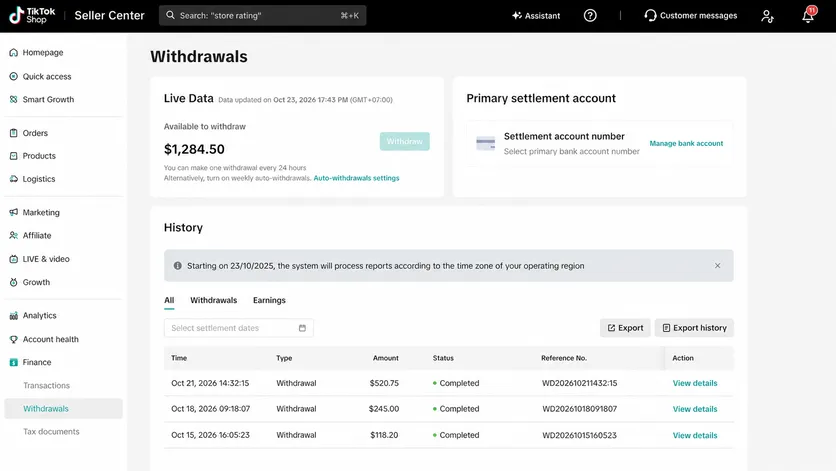Open Smart Growth in sidebar
Screen dimensions: 836x471
coord(42,99)
